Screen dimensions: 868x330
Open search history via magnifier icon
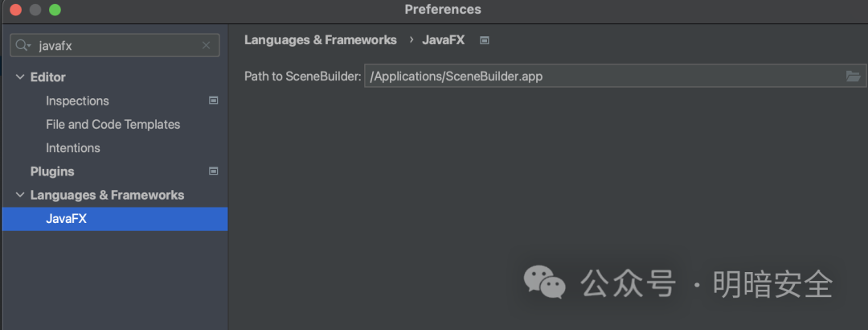[23, 46]
